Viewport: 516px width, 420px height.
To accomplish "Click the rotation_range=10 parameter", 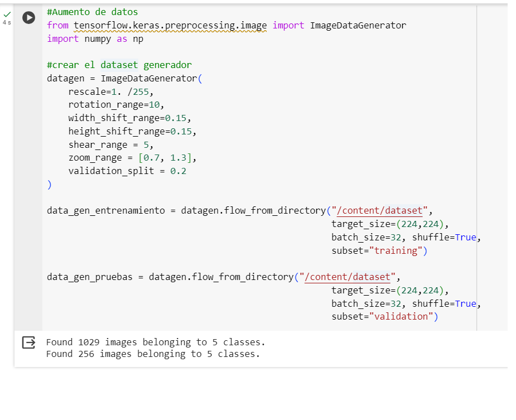I will coord(116,105).
